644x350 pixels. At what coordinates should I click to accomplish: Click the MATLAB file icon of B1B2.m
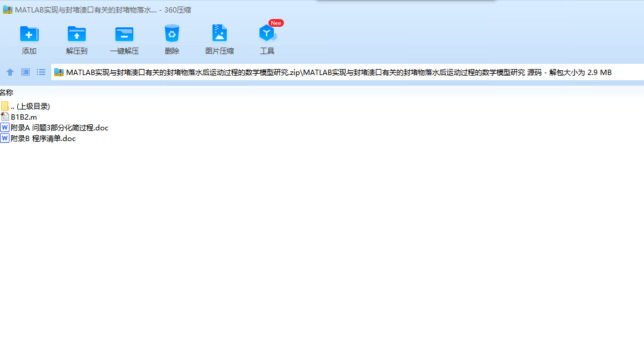click(x=5, y=117)
